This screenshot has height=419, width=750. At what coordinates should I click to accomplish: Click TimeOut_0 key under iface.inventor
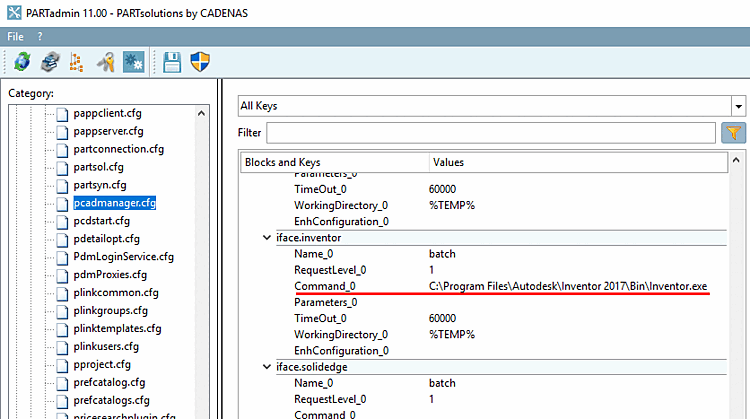pyautogui.click(x=320, y=319)
